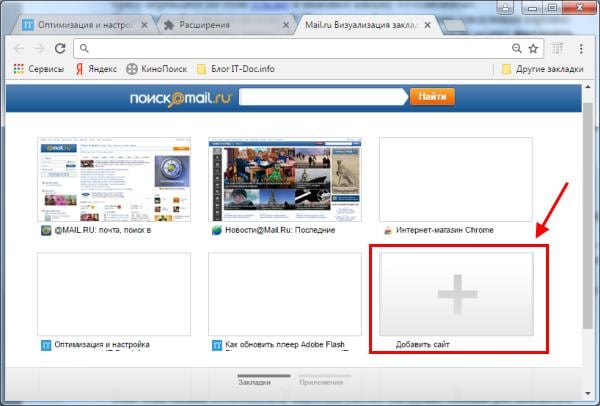Click the extension icon next to the star
This screenshot has height=406, width=600.
(x=558, y=49)
